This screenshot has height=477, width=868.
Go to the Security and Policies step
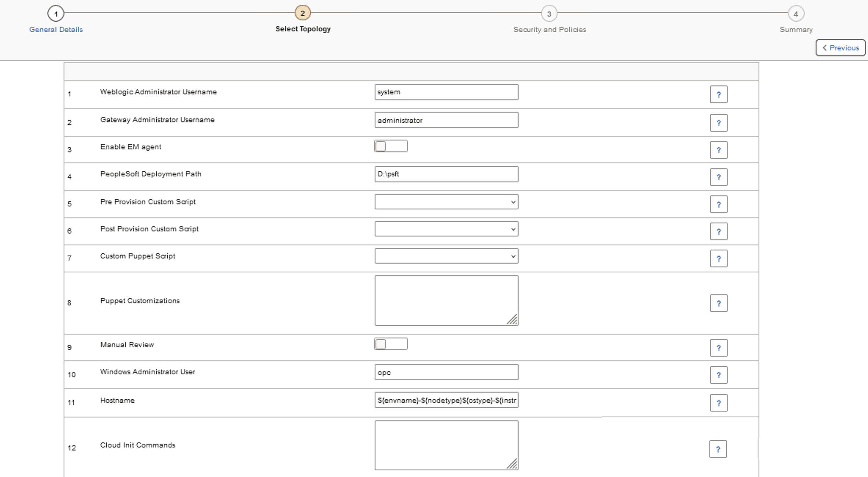(549, 14)
